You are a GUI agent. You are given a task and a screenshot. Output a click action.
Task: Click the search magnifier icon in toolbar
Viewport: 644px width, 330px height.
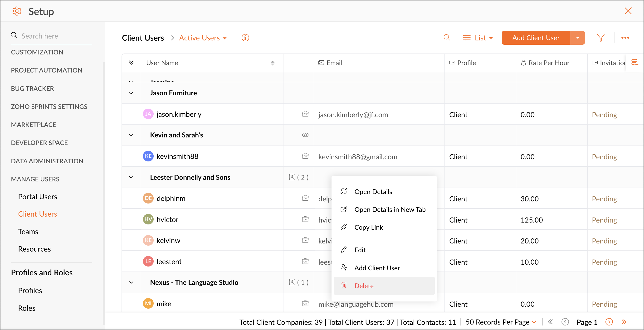[447, 38]
